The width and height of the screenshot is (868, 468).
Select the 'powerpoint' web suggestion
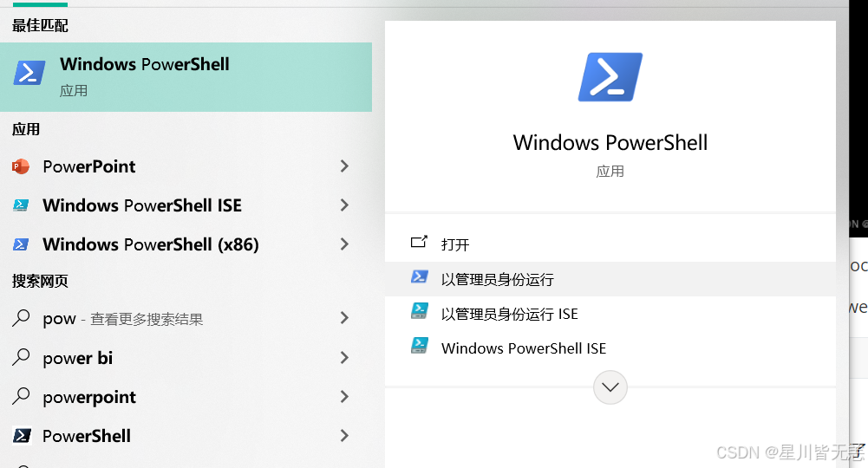pos(186,397)
